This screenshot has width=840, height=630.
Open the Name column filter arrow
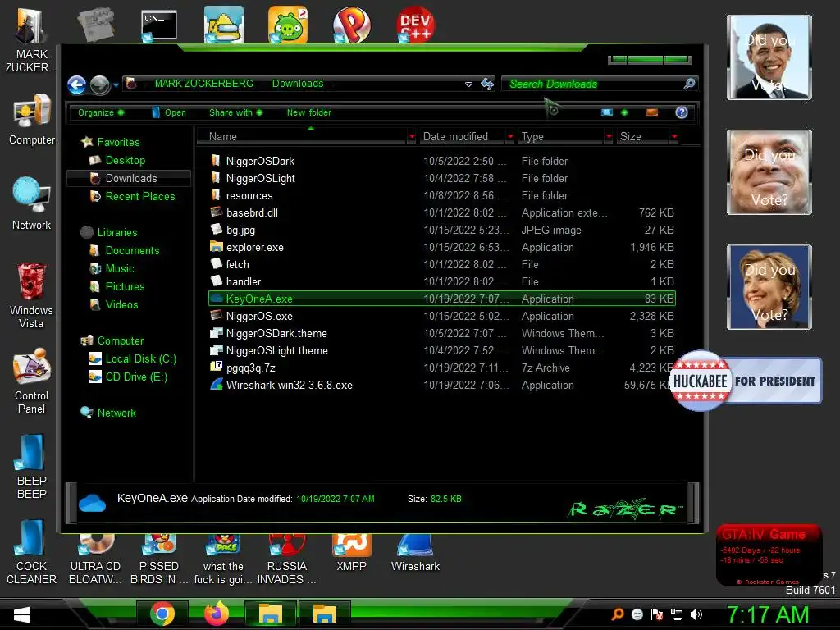point(412,137)
